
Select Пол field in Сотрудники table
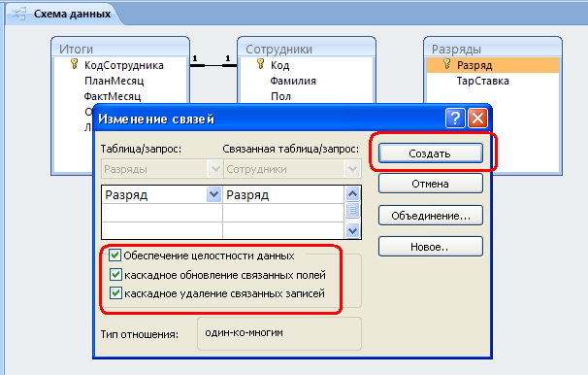pyautogui.click(x=280, y=96)
